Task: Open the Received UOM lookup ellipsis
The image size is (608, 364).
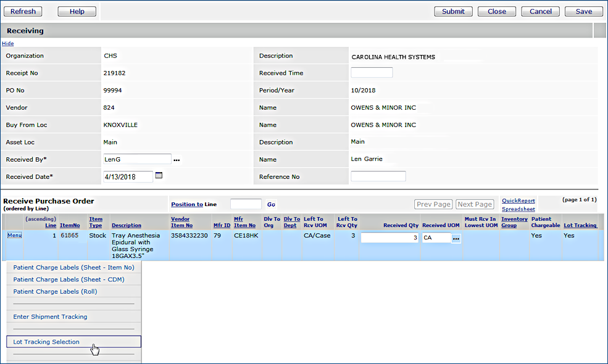Action: click(456, 239)
